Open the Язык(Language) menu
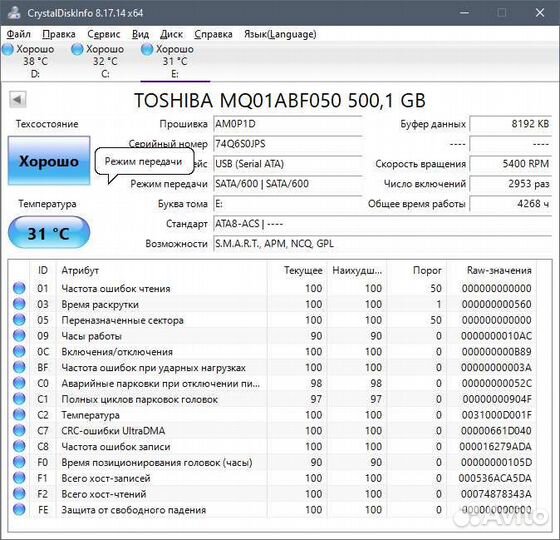 (280, 34)
